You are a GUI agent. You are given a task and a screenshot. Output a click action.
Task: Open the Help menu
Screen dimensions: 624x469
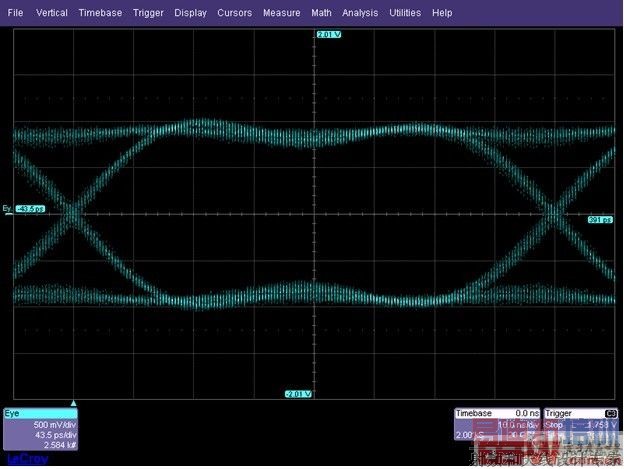tap(442, 13)
